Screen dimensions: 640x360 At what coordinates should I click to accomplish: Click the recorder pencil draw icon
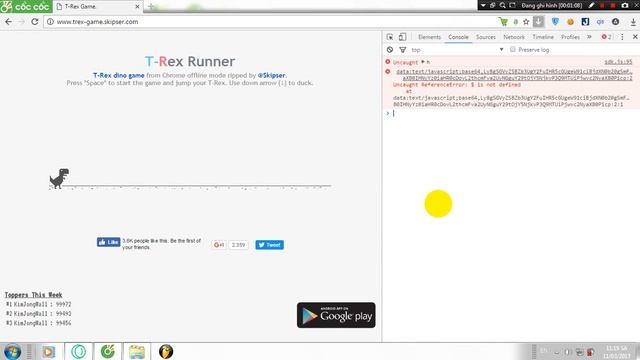[591, 5]
